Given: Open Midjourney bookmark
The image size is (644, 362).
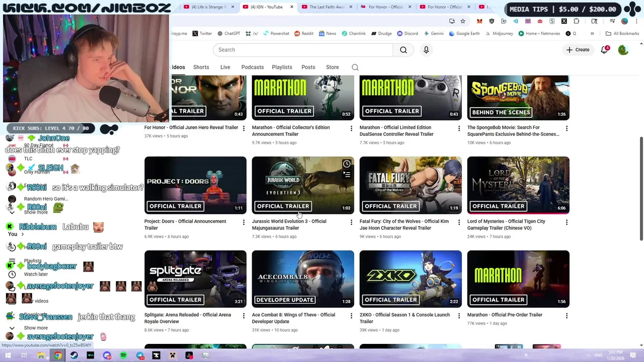Looking at the screenshot, I should 499,34.
